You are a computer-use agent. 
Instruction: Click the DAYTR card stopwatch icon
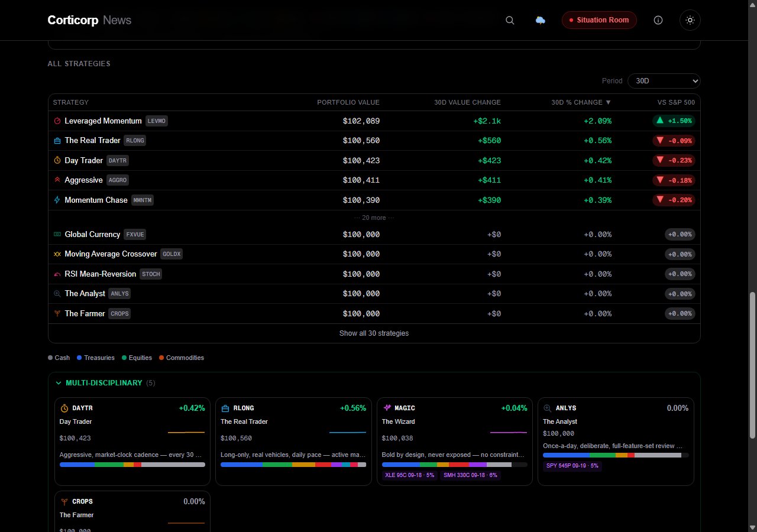coord(64,408)
